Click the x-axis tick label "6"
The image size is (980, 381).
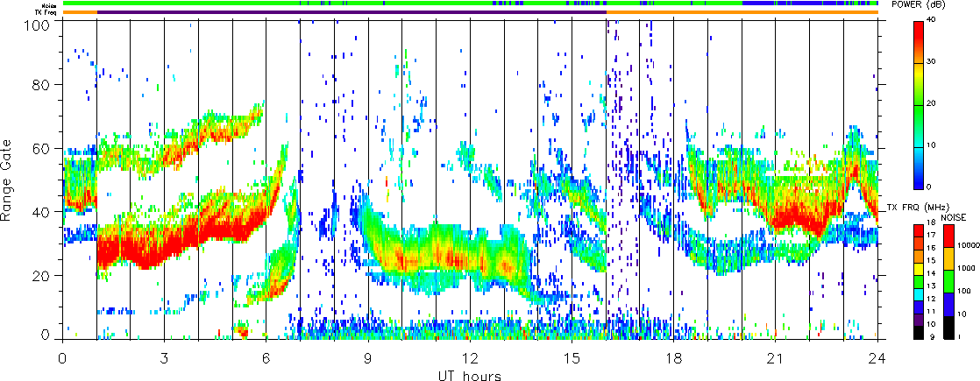[266, 358]
